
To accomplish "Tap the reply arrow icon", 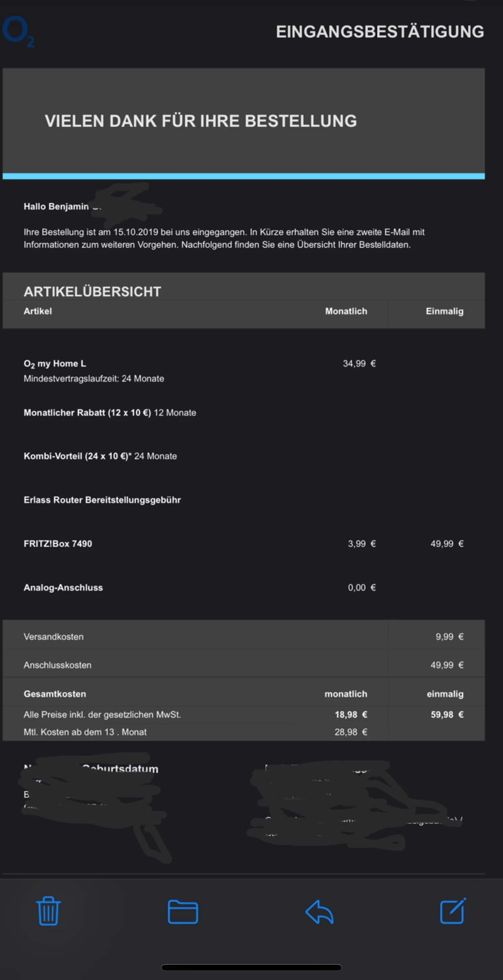I will pyautogui.click(x=319, y=912).
